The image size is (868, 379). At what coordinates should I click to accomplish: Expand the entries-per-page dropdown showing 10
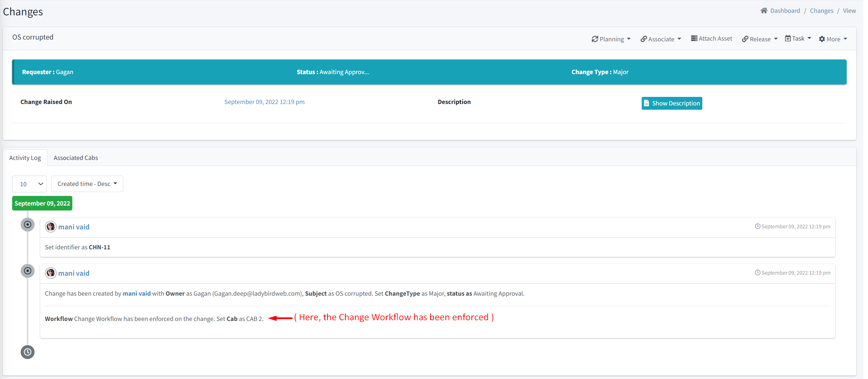coord(29,184)
